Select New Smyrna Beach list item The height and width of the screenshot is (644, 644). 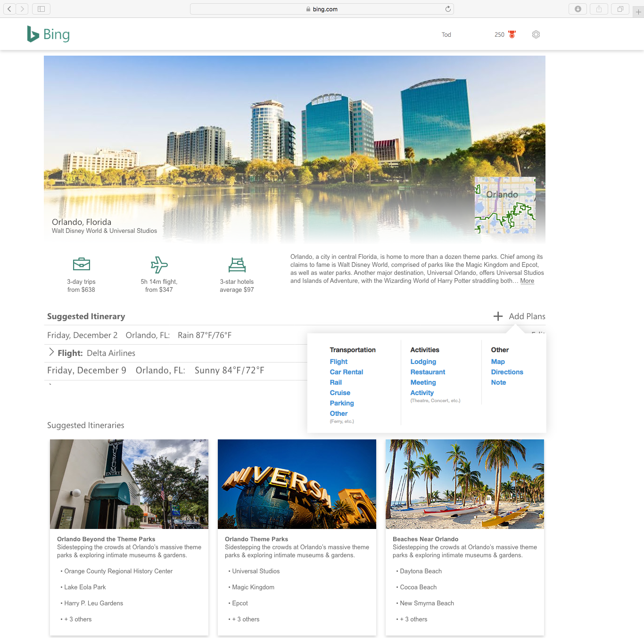[427, 603]
